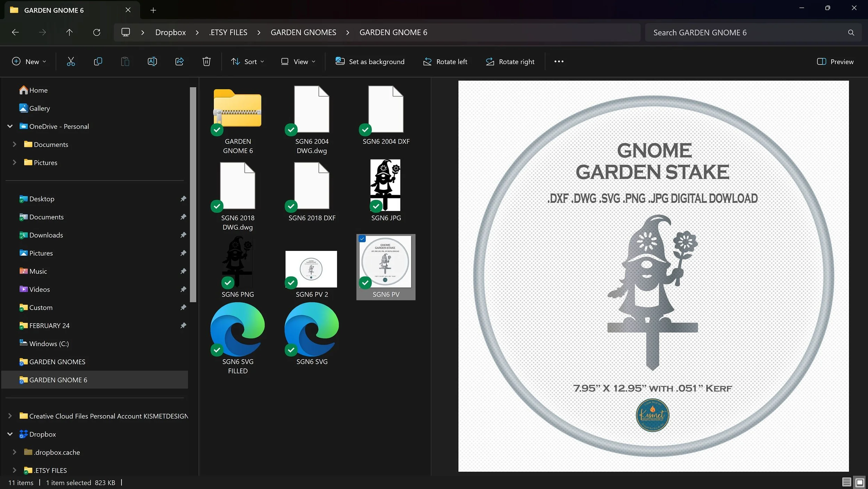Click the Cut scissors icon
This screenshot has height=489, width=868.
coord(71,62)
